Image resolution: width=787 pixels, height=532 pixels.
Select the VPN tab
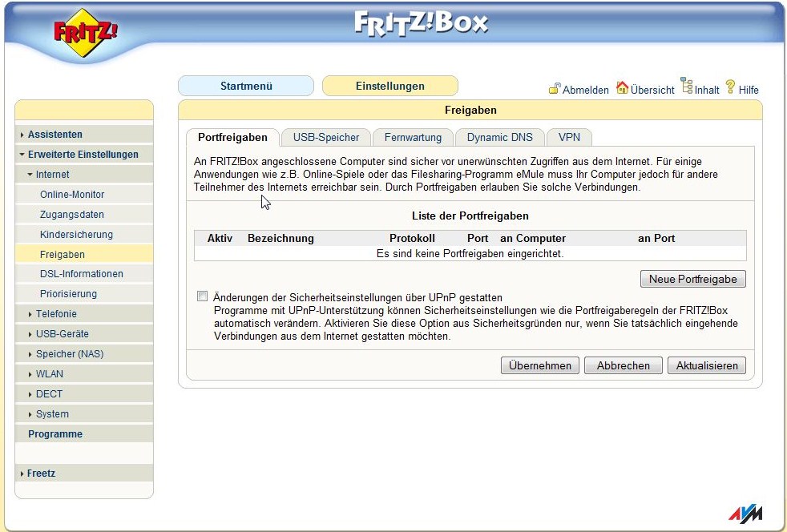tap(569, 138)
